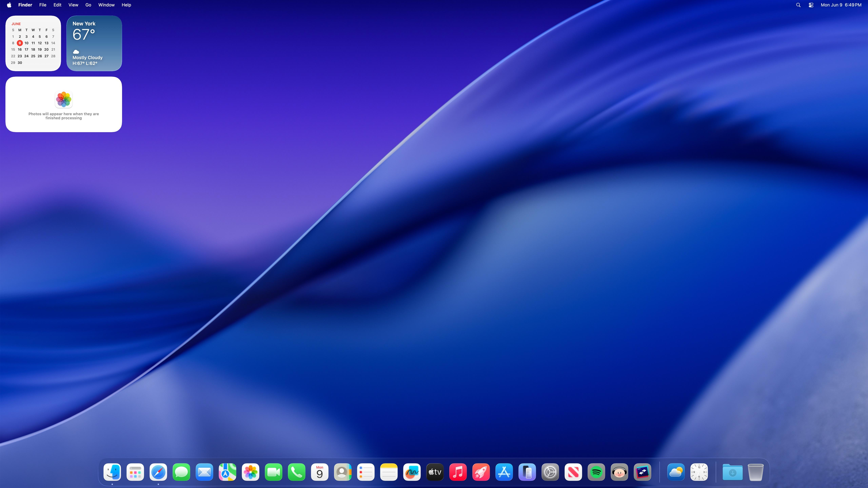Click the Mostly Cloudy condition text

88,58
